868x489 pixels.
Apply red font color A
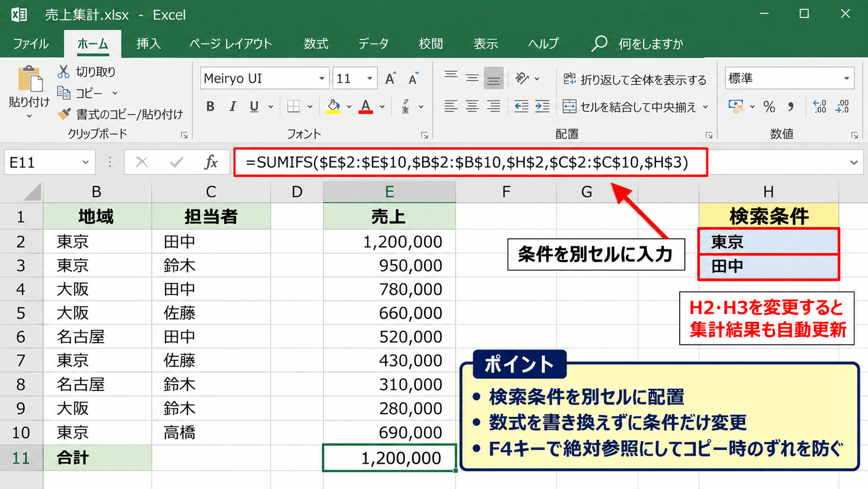click(x=366, y=107)
